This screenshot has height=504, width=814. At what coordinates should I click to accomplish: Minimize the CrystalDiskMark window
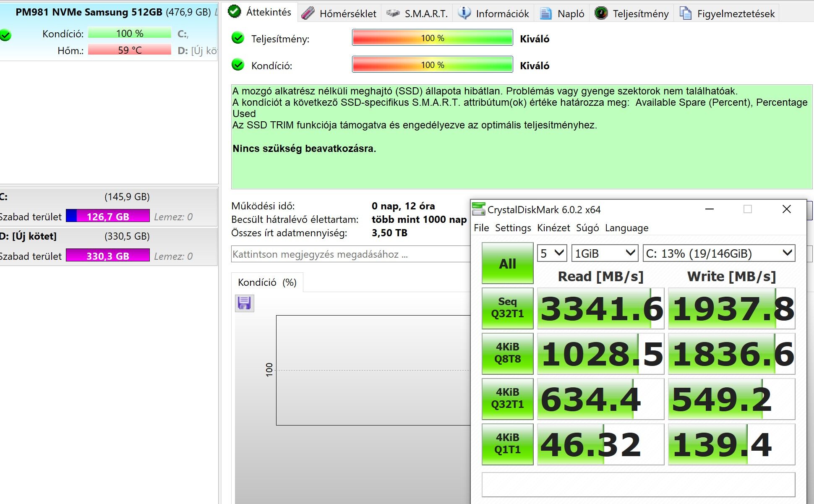(710, 209)
